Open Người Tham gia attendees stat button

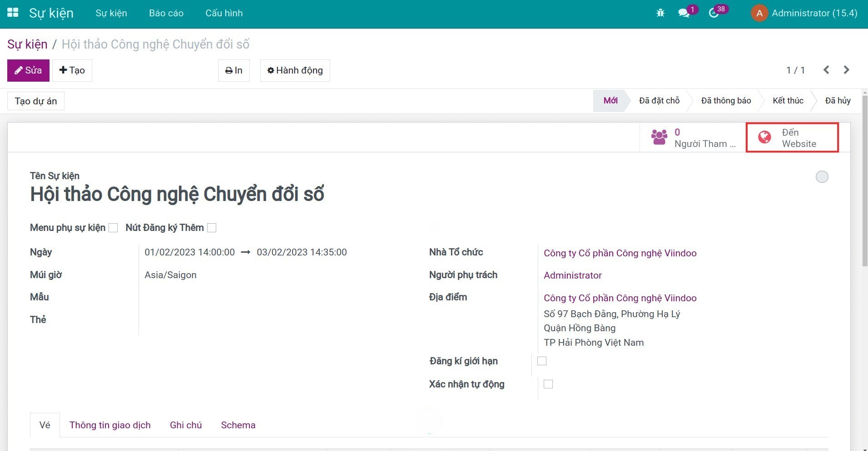pos(692,137)
